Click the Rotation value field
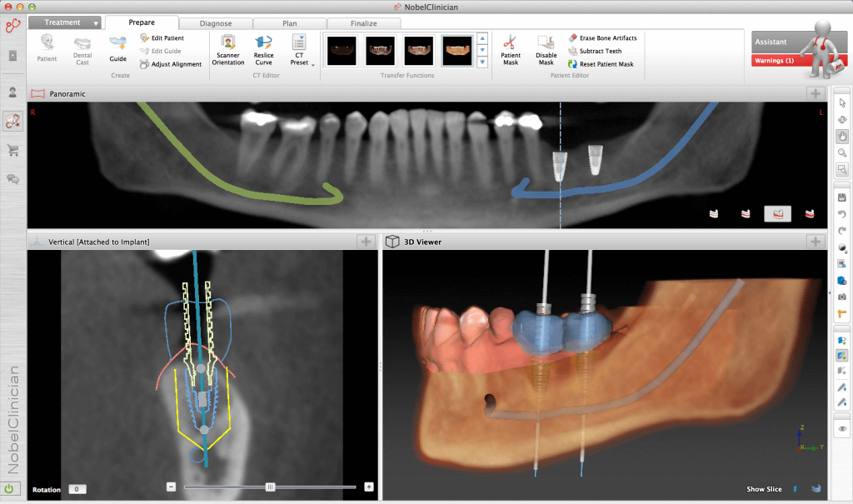Screen dimensions: 853x504 coord(77,489)
